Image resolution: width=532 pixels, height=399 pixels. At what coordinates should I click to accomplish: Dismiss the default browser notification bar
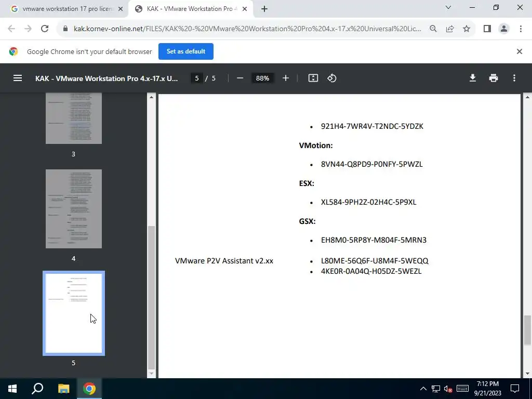click(x=519, y=51)
